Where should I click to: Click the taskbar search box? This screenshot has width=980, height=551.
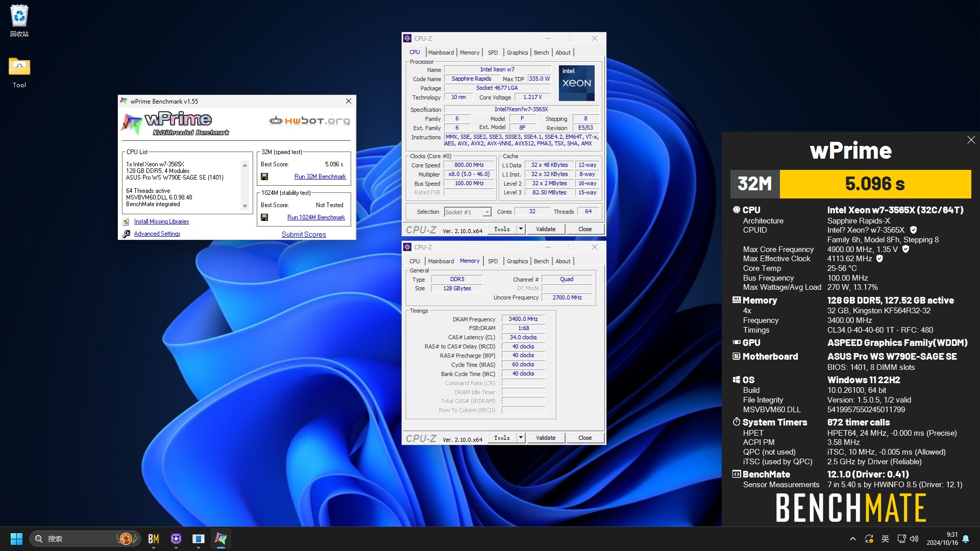pyautogui.click(x=84, y=539)
